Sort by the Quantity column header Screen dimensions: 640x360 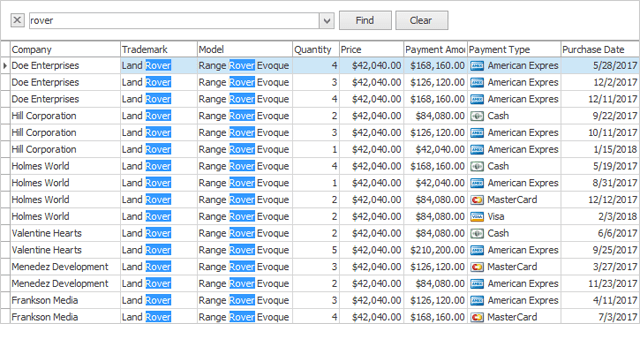coord(316,49)
